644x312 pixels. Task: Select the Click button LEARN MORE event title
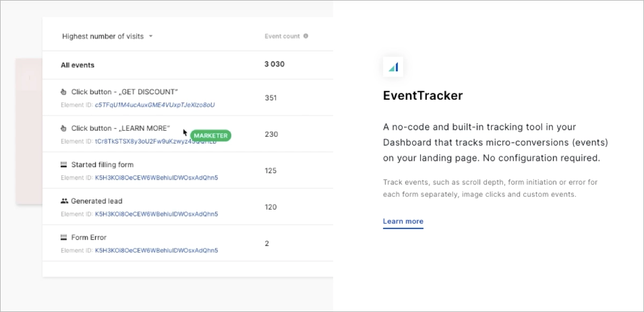[120, 128]
